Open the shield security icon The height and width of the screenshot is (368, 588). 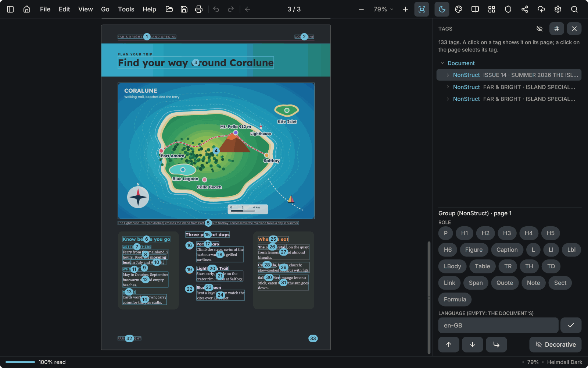click(508, 9)
